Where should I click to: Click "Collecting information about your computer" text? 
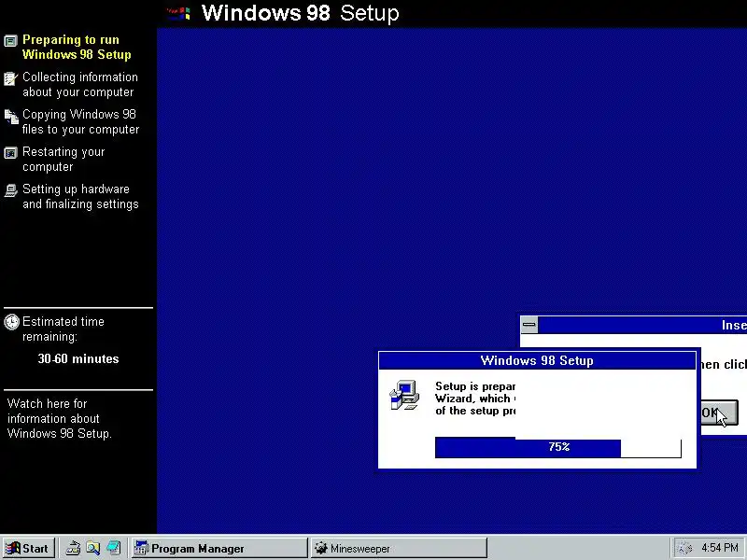[x=80, y=84]
